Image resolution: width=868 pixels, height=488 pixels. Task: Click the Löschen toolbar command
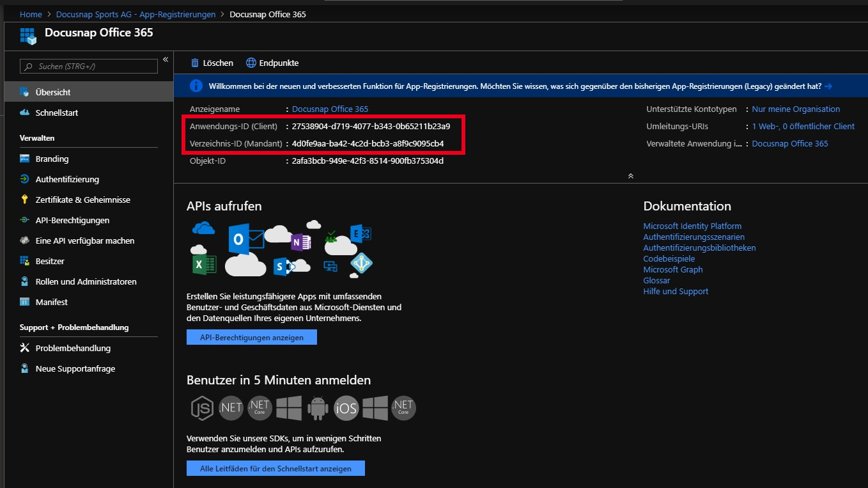[212, 63]
